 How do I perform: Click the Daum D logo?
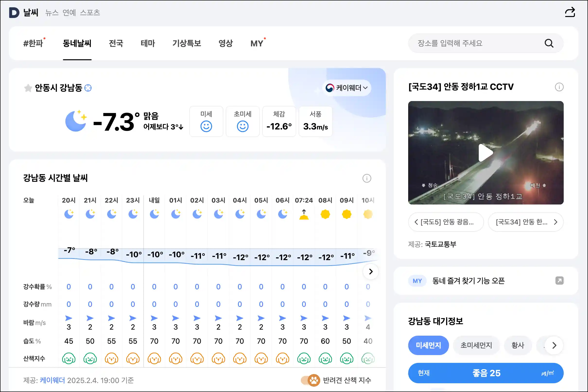[x=14, y=12]
